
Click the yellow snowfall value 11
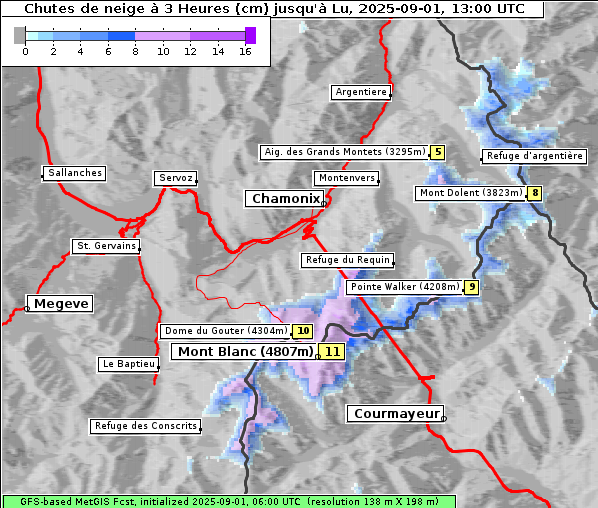click(332, 351)
